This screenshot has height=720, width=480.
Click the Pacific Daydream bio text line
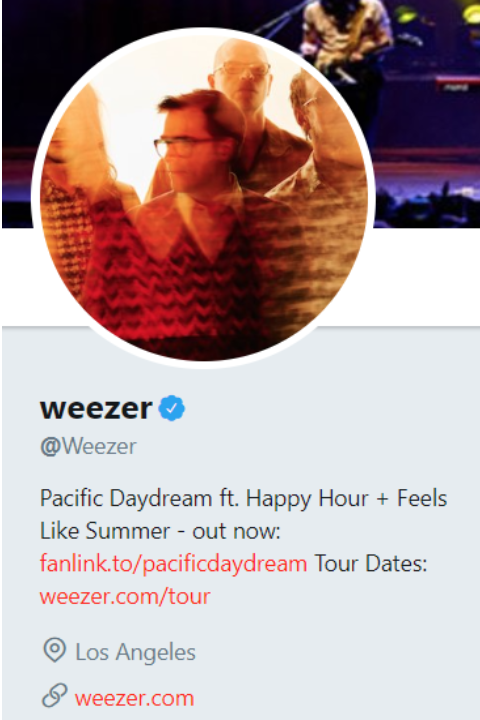[243, 499]
